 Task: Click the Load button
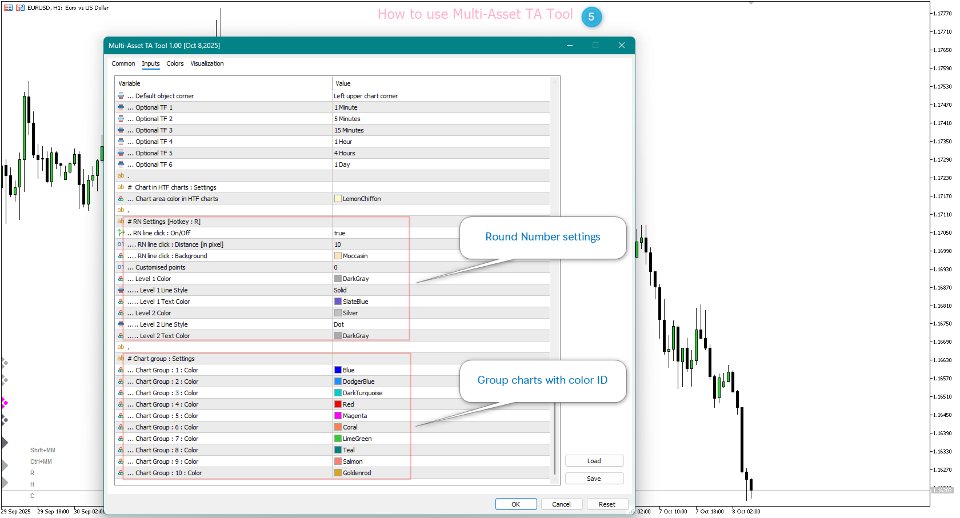click(x=594, y=461)
